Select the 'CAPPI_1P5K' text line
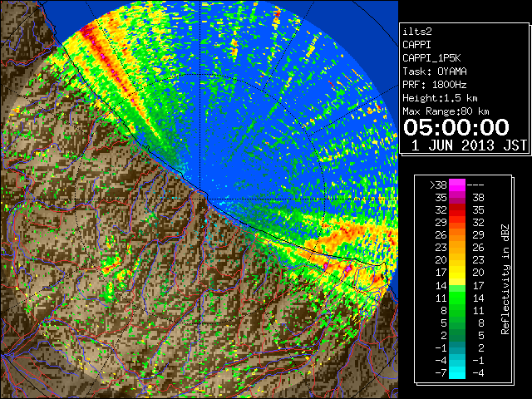The width and height of the screenshot is (532, 399). click(x=431, y=58)
